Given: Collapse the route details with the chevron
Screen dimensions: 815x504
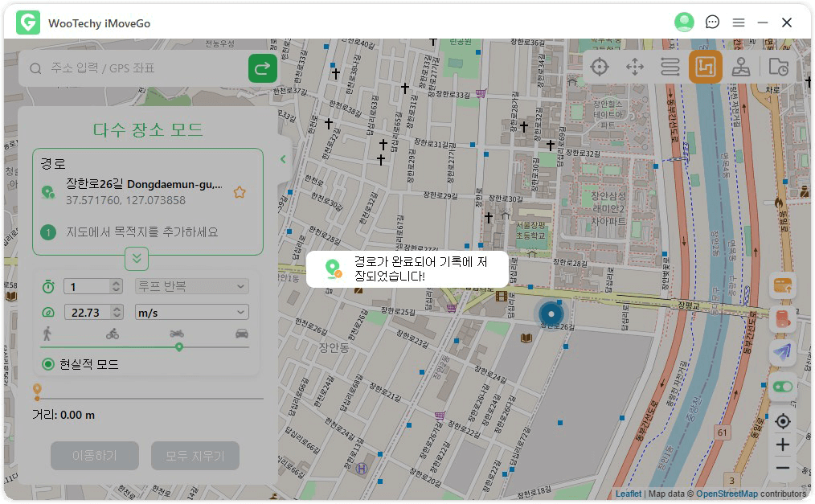Looking at the screenshot, I should tap(137, 259).
